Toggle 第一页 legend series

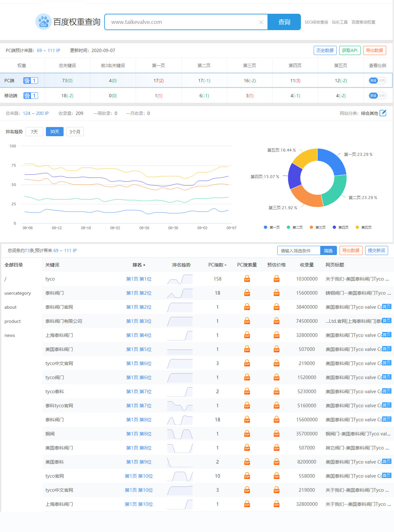(272, 227)
